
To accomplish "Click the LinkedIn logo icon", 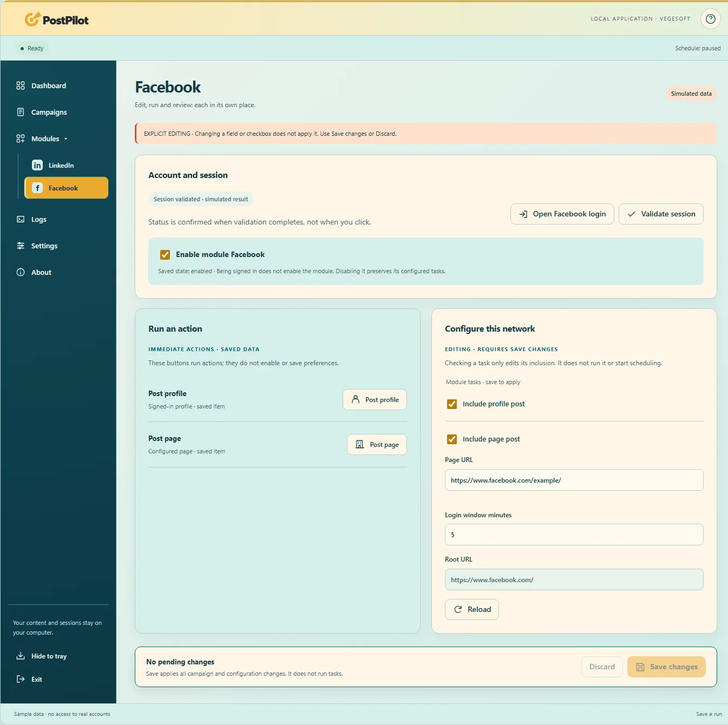I will point(37,165).
